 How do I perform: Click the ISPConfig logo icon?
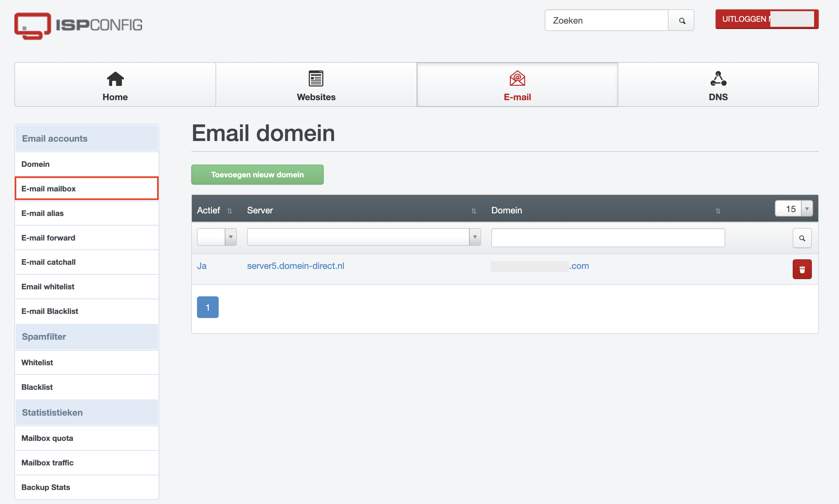pyautogui.click(x=33, y=26)
